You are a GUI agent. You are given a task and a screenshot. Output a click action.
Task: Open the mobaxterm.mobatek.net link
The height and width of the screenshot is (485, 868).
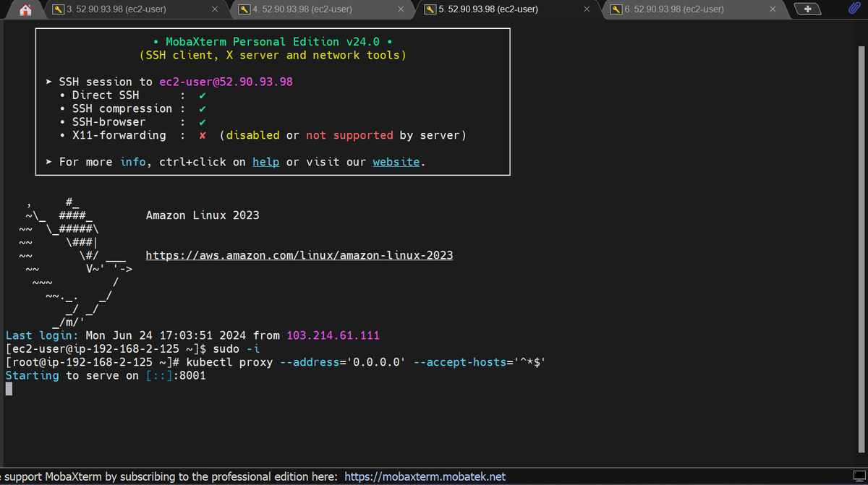[425, 477]
